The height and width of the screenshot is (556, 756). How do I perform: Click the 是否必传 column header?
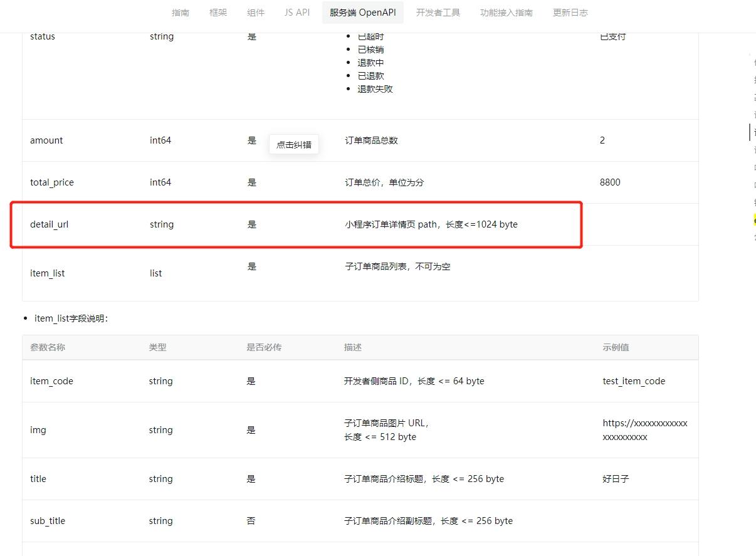coord(263,347)
